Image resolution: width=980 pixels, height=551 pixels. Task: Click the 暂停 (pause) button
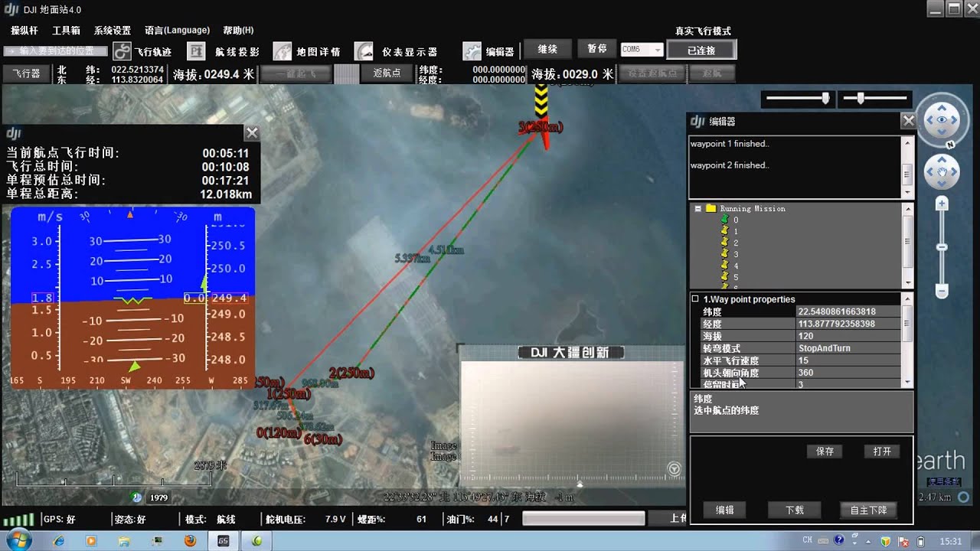pos(597,49)
